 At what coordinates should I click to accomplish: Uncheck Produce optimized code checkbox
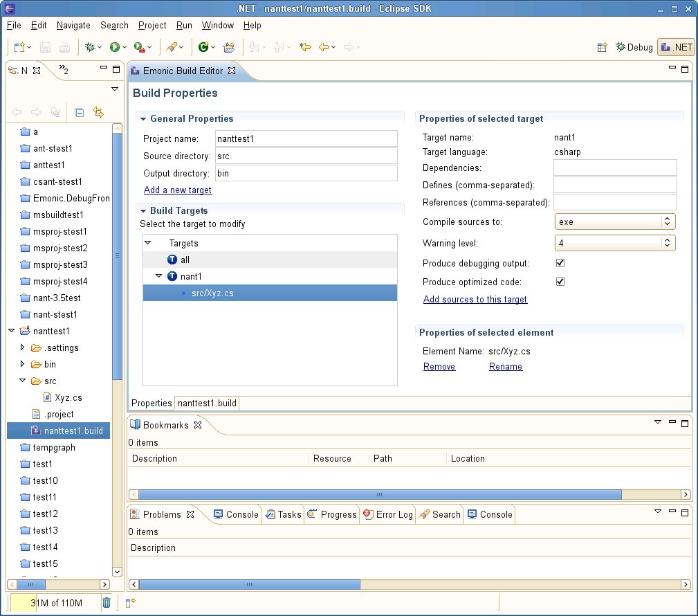pos(560,282)
